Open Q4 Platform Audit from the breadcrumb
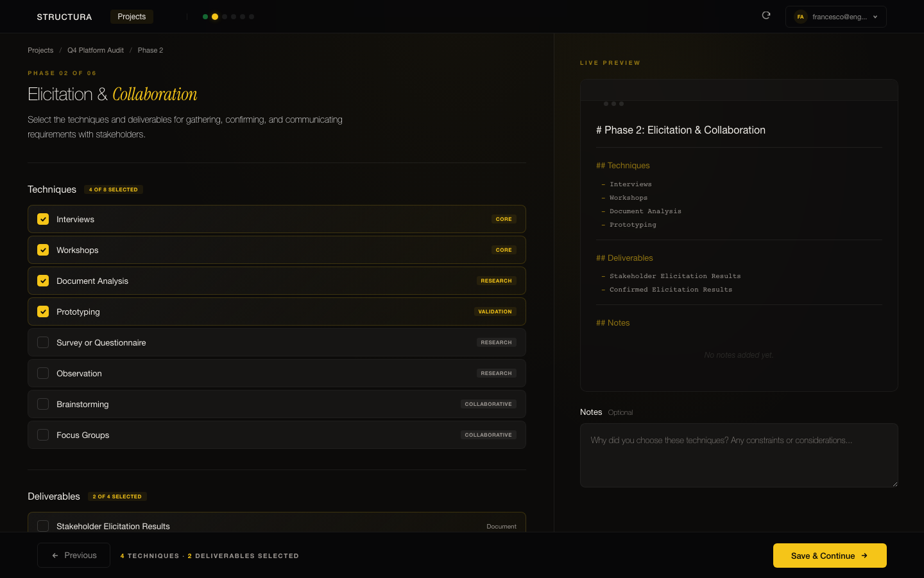 pyautogui.click(x=95, y=50)
